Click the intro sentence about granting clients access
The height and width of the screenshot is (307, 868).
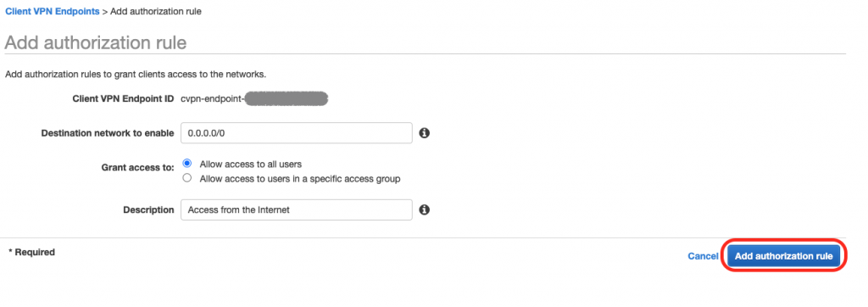point(136,74)
